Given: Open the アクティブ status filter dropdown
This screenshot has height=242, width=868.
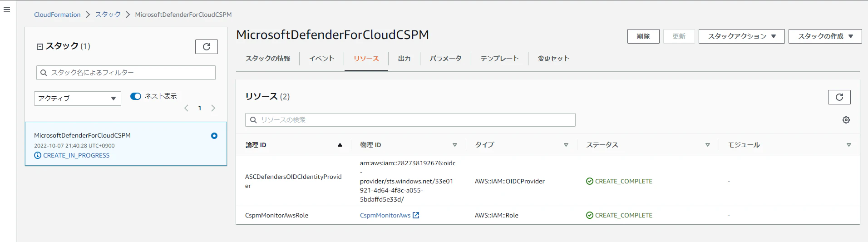Looking at the screenshot, I should point(78,99).
